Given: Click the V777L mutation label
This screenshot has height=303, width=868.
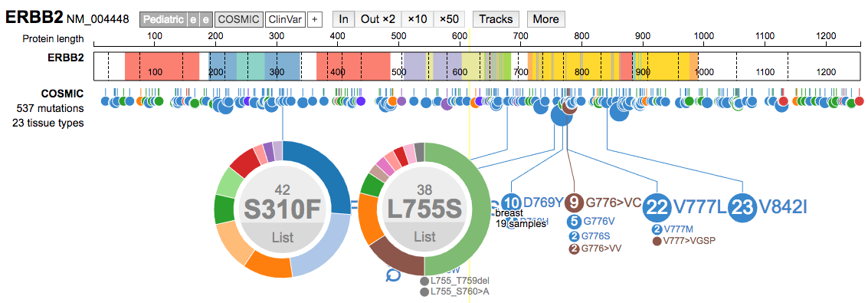Looking at the screenshot, I should pyautogui.click(x=699, y=206).
